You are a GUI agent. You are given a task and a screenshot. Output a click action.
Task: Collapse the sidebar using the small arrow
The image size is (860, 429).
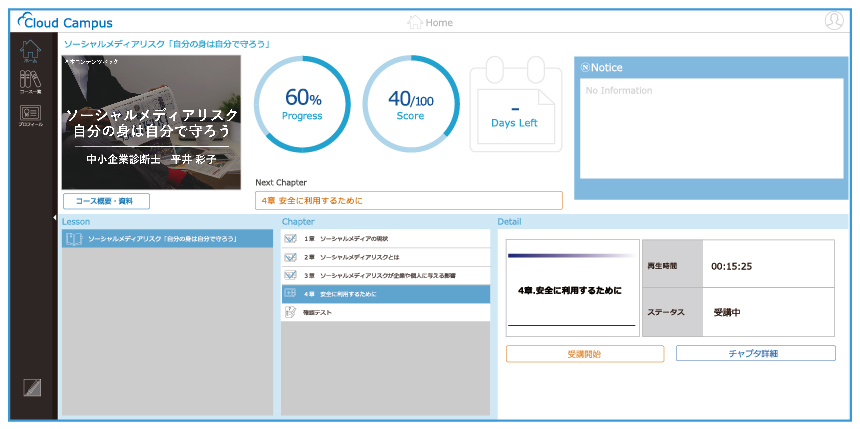(56, 217)
